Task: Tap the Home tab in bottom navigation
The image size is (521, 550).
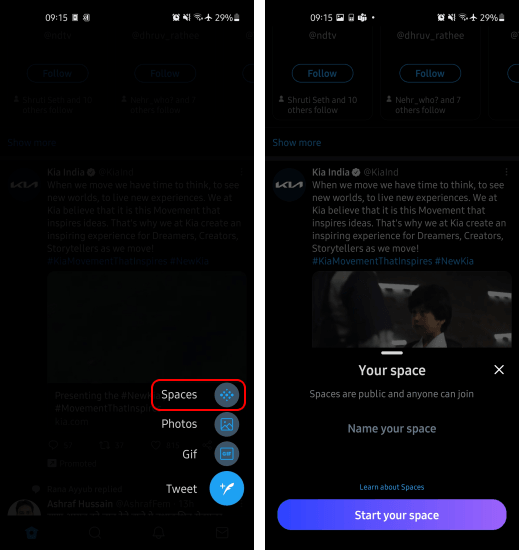Action: pyautogui.click(x=32, y=533)
